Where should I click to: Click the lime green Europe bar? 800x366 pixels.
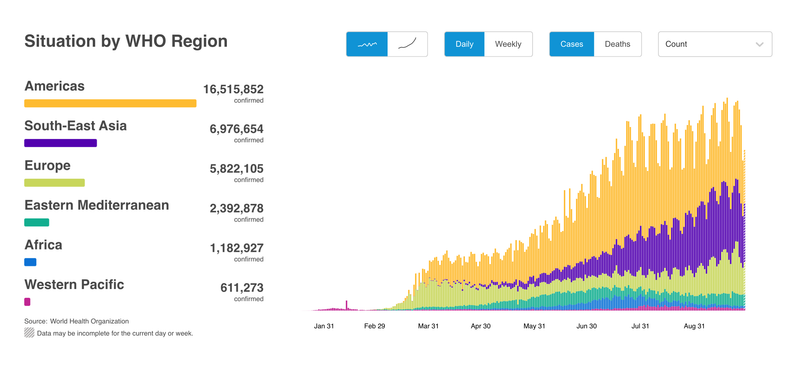[x=55, y=183]
